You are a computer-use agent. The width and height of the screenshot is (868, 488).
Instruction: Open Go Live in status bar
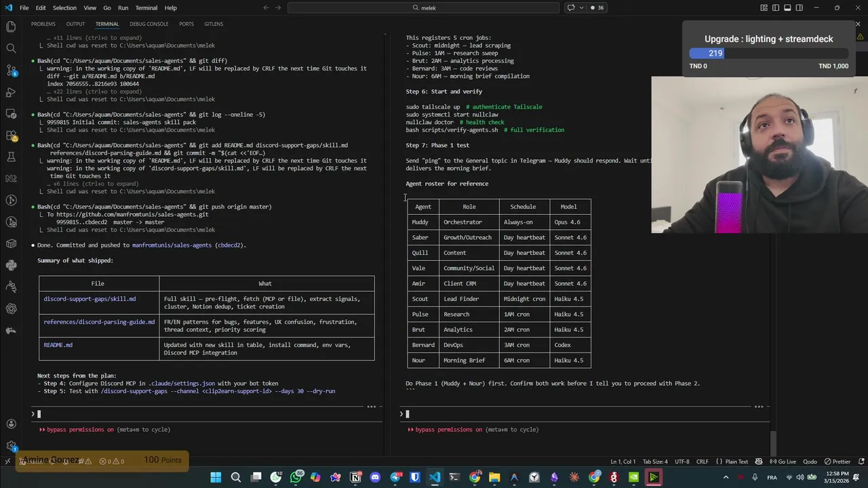(783, 461)
